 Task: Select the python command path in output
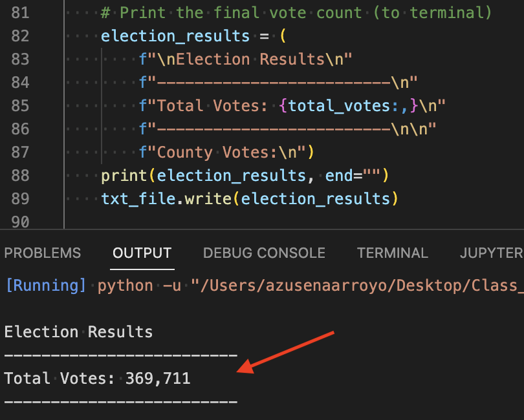(272, 285)
